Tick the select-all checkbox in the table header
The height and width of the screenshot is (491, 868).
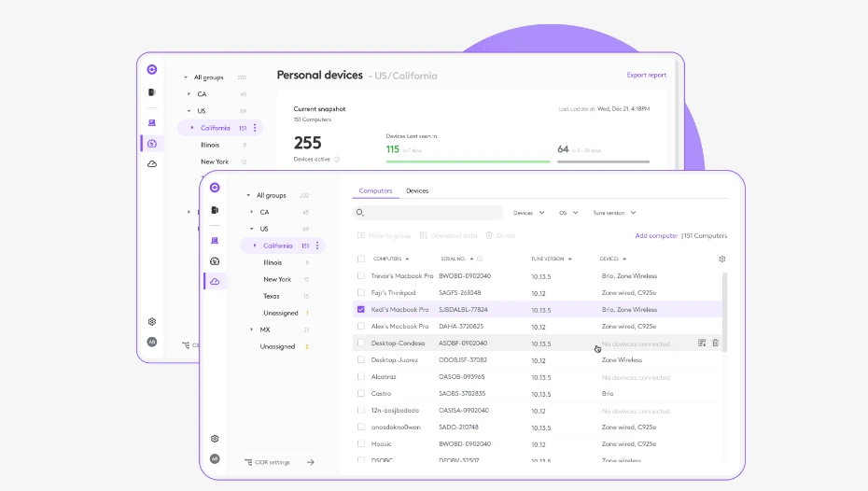(x=361, y=259)
